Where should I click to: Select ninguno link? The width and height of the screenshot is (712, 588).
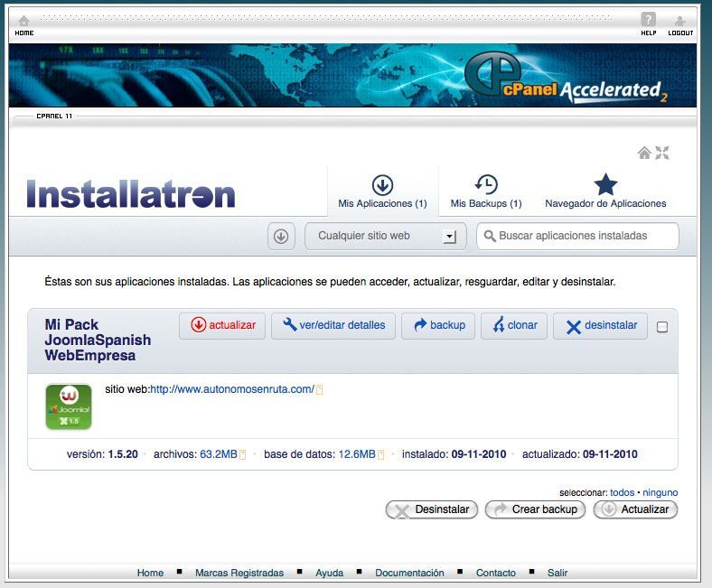660,492
